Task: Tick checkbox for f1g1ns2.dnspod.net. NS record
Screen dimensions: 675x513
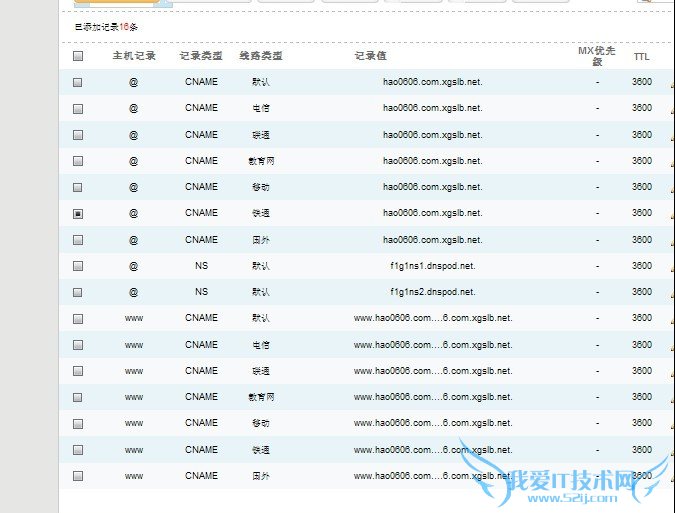Action: point(78,293)
